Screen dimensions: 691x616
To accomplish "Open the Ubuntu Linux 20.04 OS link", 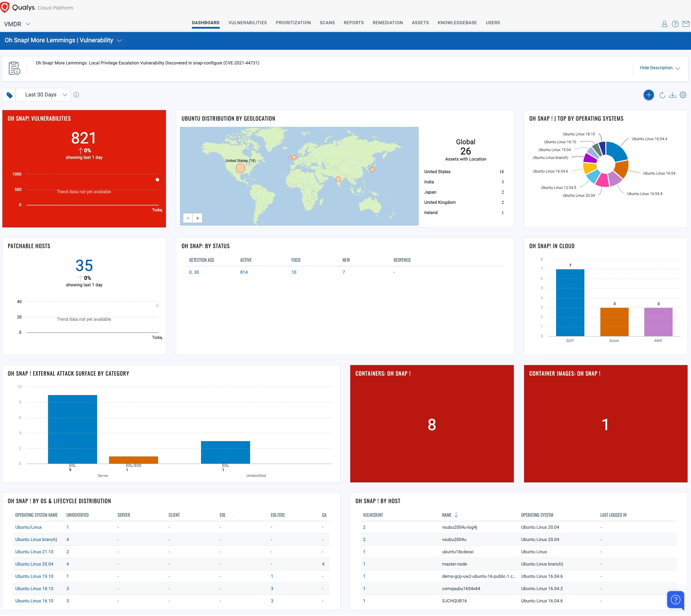I will (34, 564).
